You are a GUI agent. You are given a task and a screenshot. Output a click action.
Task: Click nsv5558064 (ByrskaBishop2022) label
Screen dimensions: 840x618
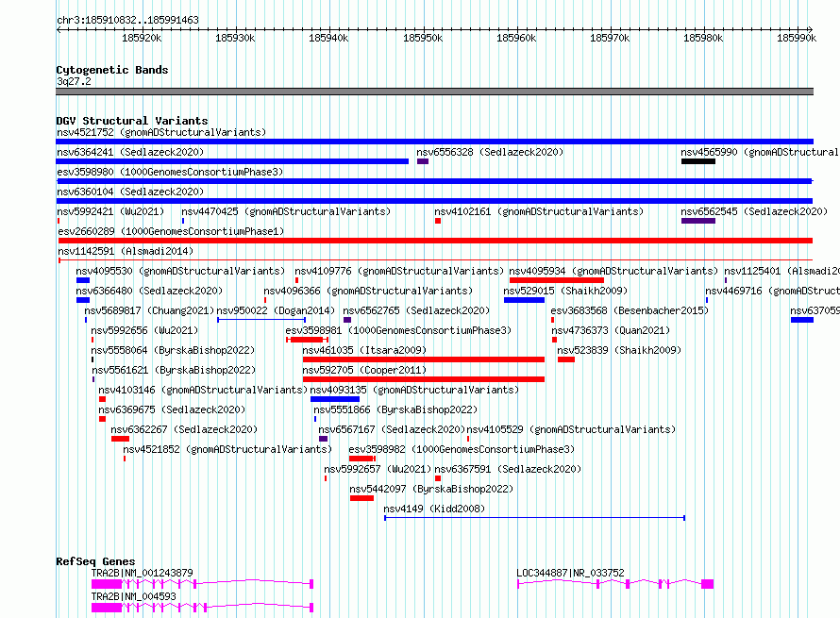coord(173,350)
